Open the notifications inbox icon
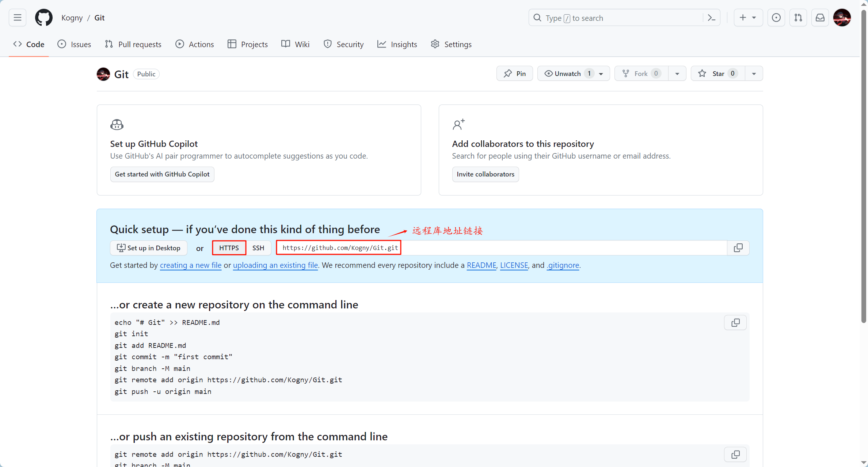This screenshot has width=868, height=467. point(820,18)
